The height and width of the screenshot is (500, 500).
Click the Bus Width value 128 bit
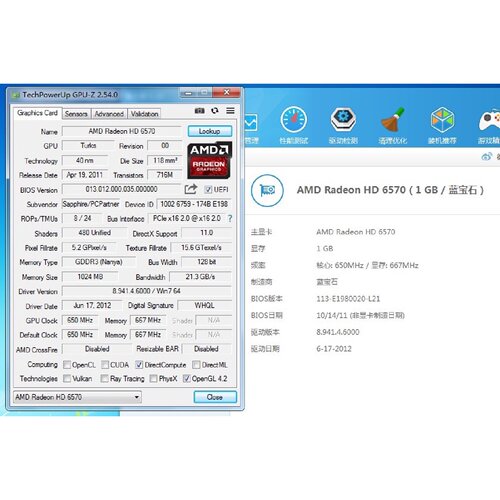click(207, 262)
